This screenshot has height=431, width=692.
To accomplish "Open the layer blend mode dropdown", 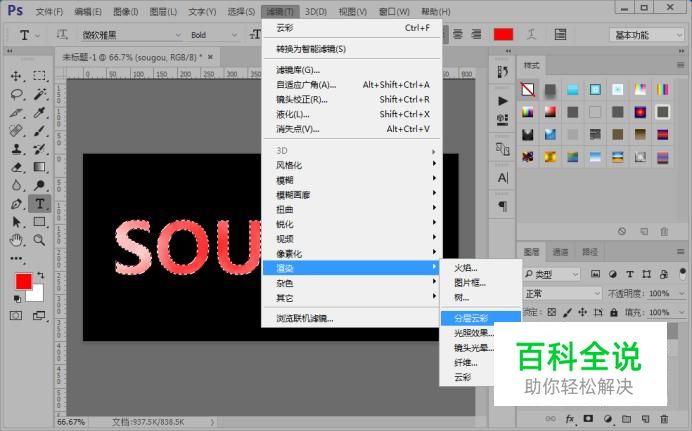I will point(562,293).
